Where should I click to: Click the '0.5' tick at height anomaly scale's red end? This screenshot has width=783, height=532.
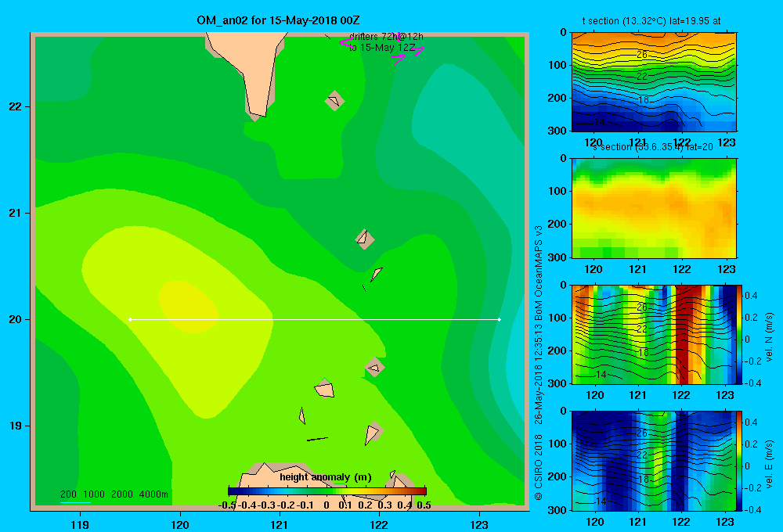tap(424, 505)
